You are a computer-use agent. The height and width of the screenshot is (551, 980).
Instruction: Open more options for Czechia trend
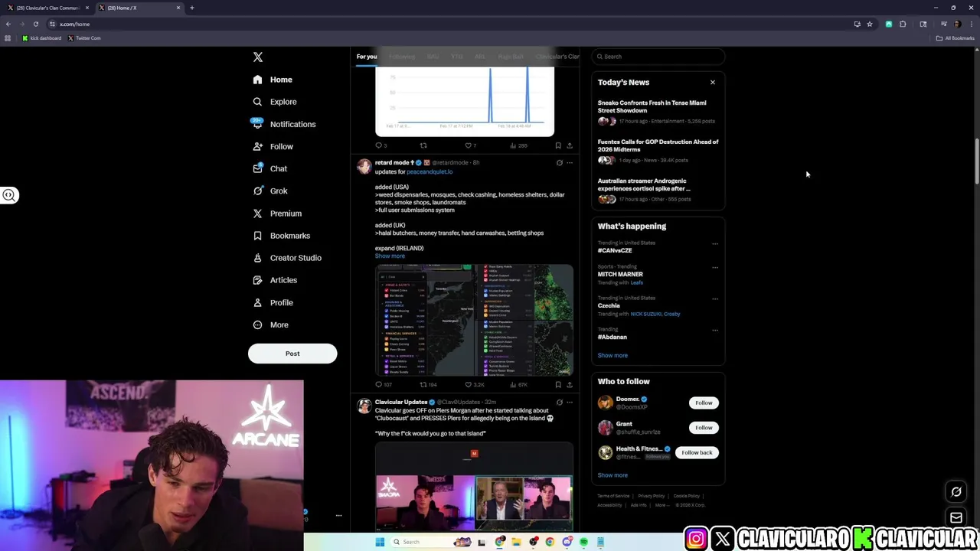coord(715,298)
